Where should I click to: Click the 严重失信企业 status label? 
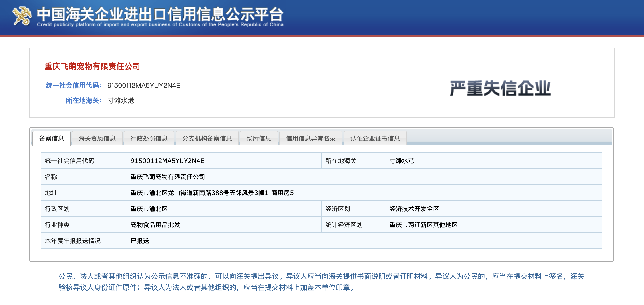(500, 88)
